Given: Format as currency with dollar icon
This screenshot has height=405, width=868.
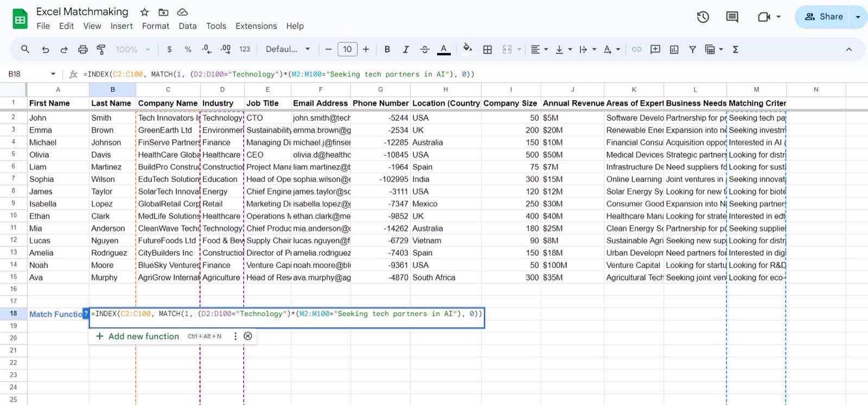Looking at the screenshot, I should (169, 49).
